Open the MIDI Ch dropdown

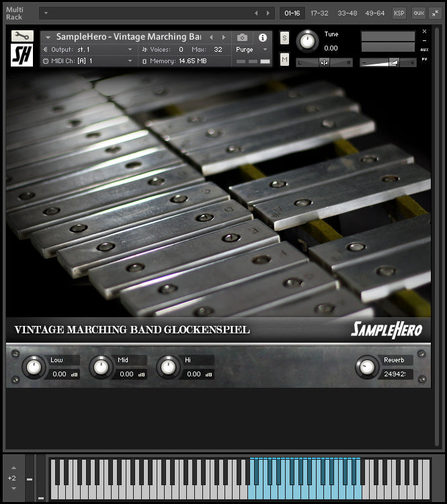(130, 61)
